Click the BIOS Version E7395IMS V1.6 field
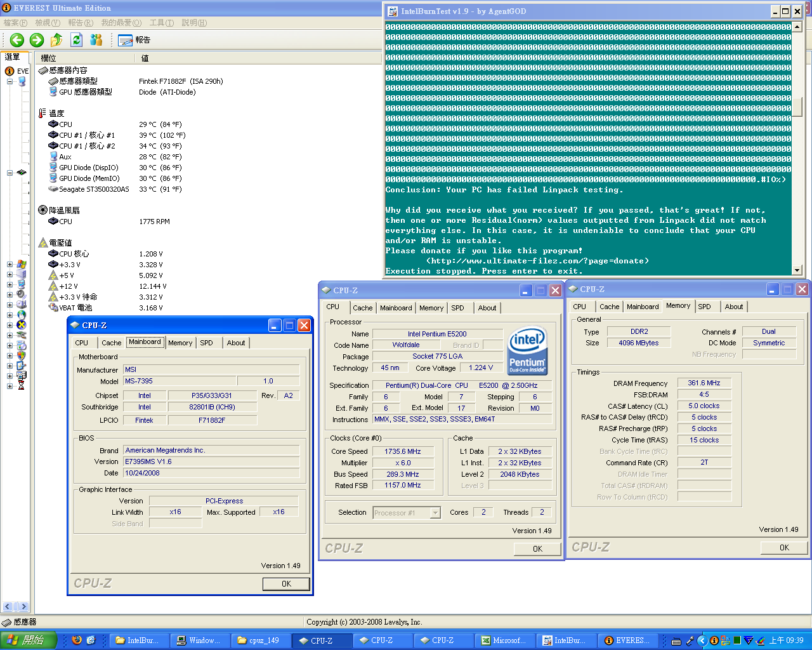The width and height of the screenshot is (812, 650). 211,461
